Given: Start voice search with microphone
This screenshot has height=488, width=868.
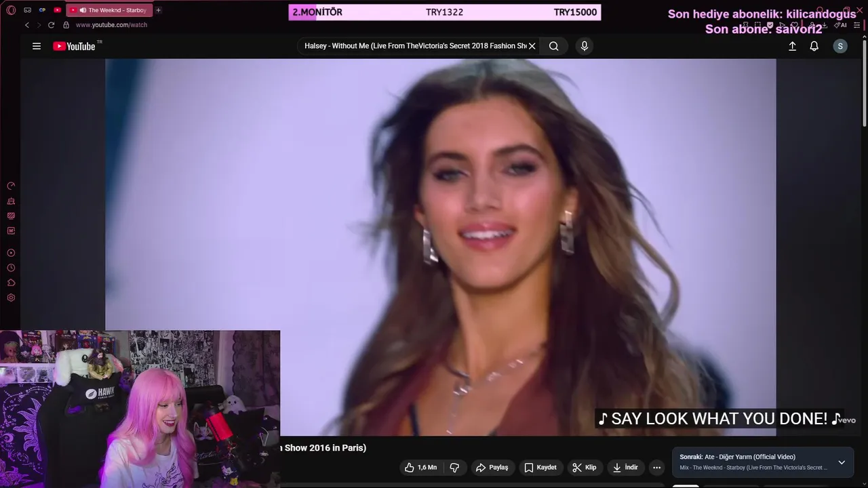Looking at the screenshot, I should tap(585, 46).
